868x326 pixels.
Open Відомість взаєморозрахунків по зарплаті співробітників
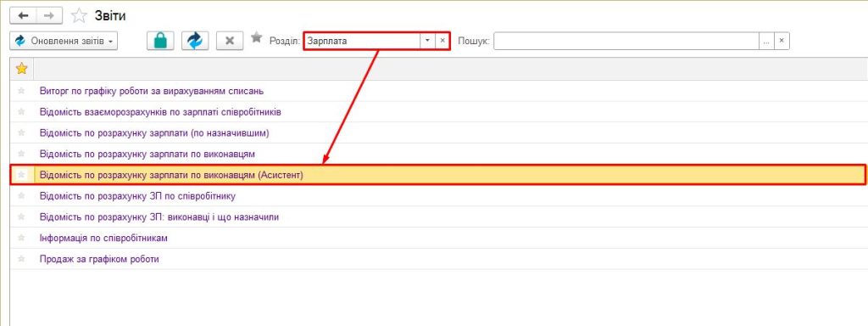[x=160, y=112]
